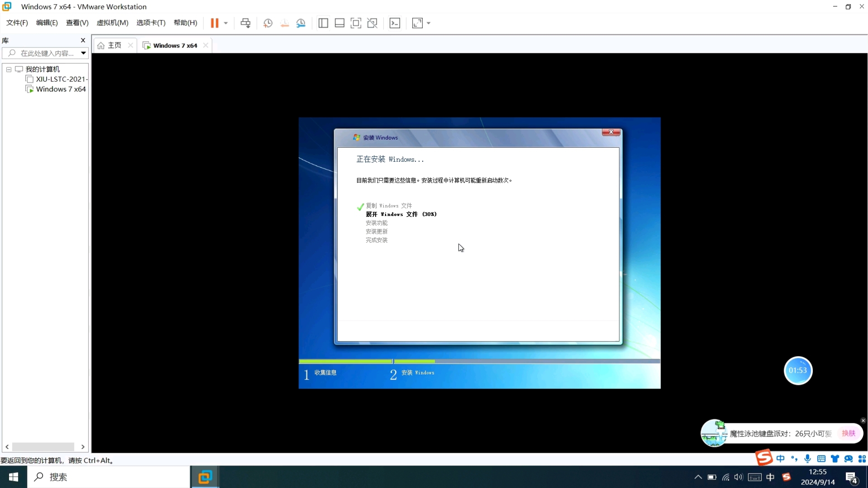The image size is (868, 488).
Task: Collapse the 我的计算机 tree node
Action: [x=9, y=70]
